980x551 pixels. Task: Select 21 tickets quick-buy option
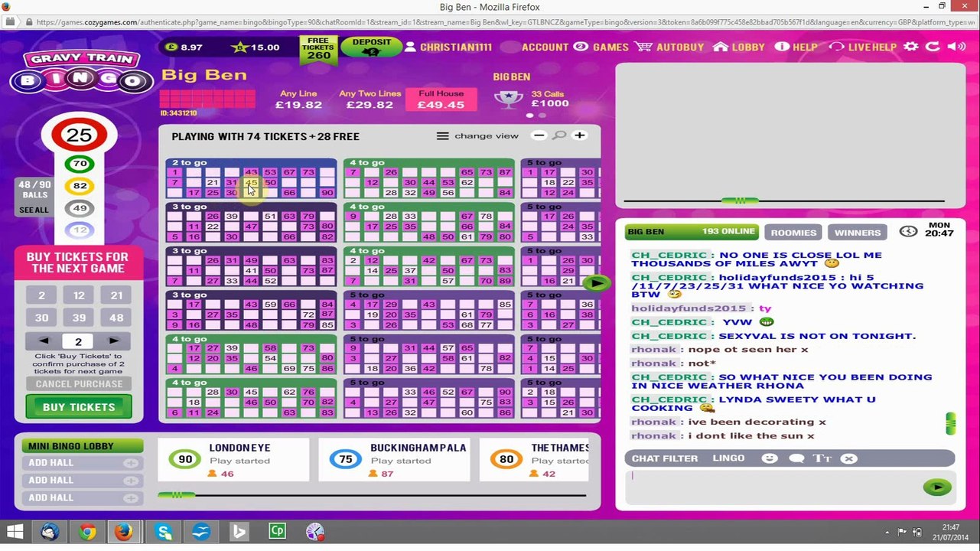tap(116, 295)
